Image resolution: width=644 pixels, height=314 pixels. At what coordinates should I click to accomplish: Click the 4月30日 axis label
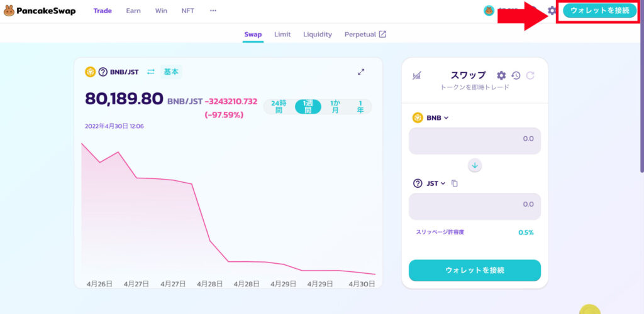(362, 283)
